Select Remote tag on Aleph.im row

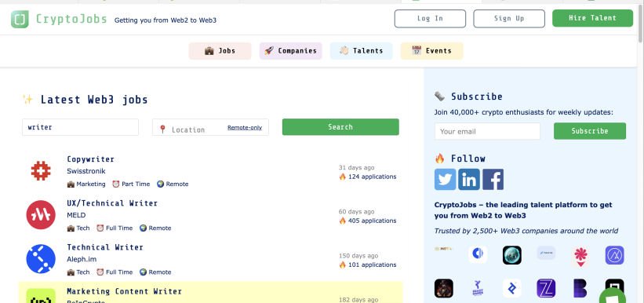155,272
